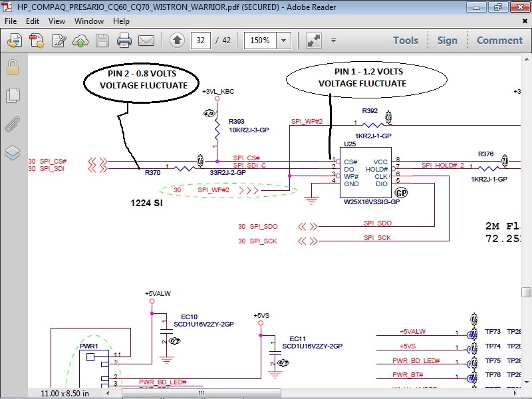Click the +5VALW label above EC10
The image size is (532, 399).
pyautogui.click(x=158, y=294)
